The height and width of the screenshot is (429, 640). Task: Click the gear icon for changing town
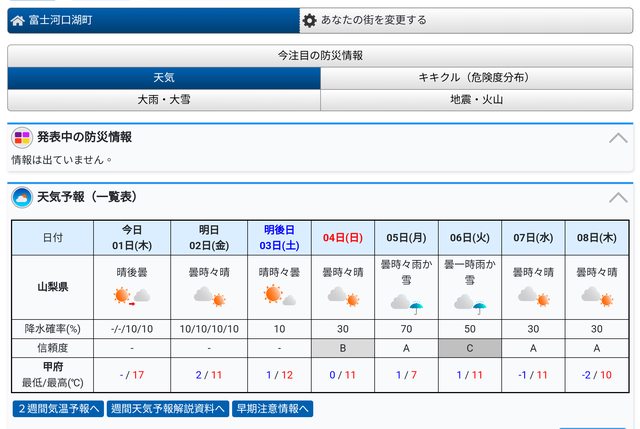pos(310,20)
